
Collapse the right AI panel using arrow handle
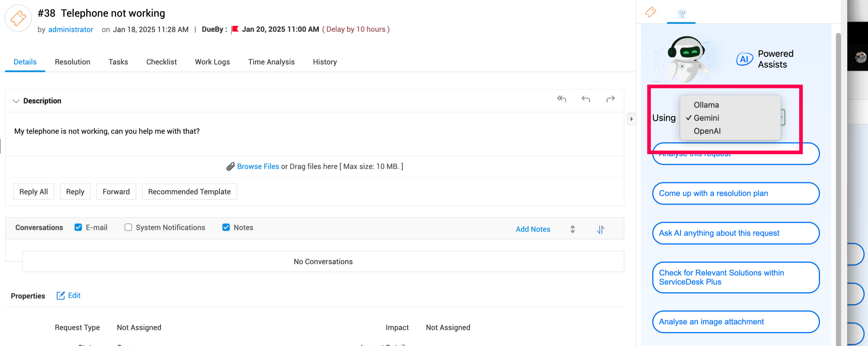[631, 119]
